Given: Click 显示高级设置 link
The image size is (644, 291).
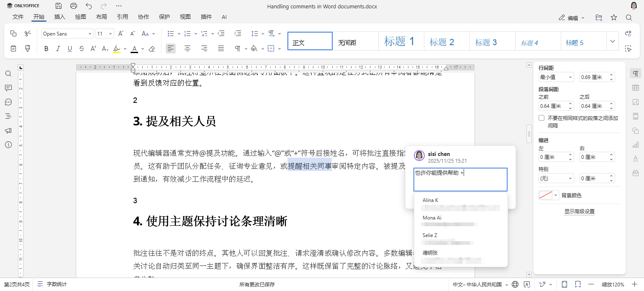Looking at the screenshot, I should click(x=579, y=211).
